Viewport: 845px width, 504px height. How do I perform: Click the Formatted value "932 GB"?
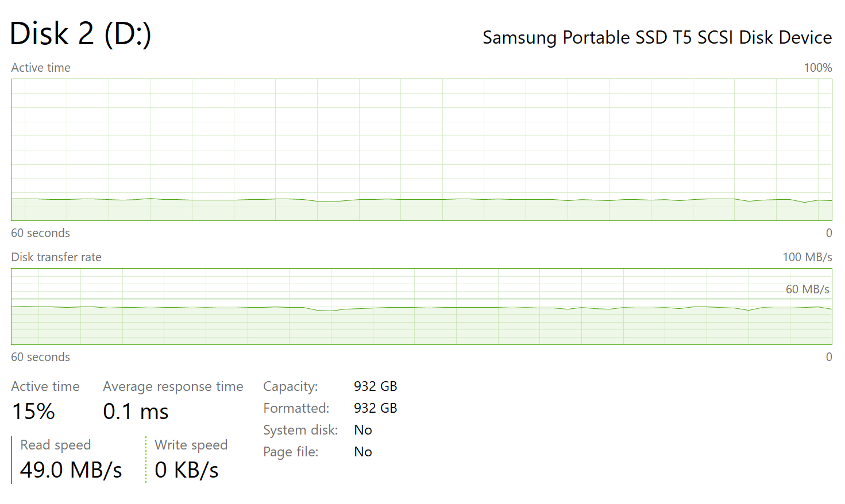pyautogui.click(x=375, y=408)
